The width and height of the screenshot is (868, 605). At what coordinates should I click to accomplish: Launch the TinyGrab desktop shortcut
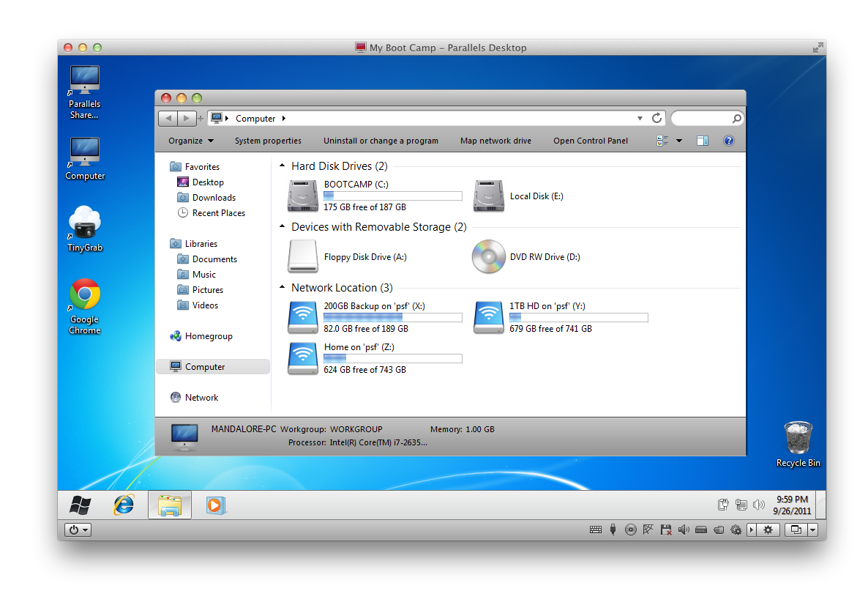pyautogui.click(x=85, y=229)
